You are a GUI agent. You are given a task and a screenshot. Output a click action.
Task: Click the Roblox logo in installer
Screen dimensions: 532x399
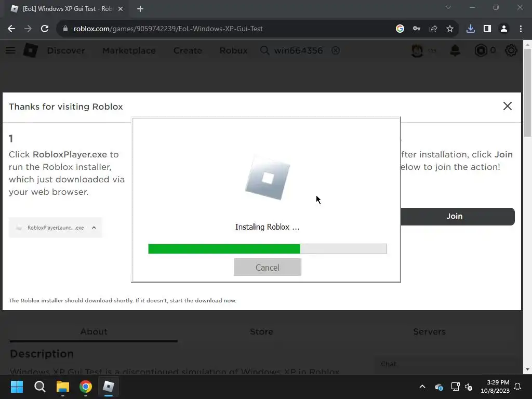click(x=268, y=179)
